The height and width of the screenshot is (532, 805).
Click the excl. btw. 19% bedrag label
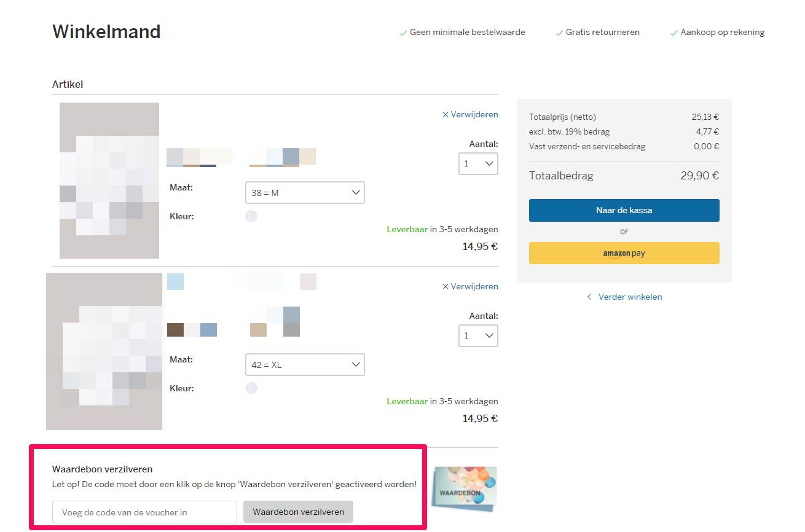coord(569,131)
